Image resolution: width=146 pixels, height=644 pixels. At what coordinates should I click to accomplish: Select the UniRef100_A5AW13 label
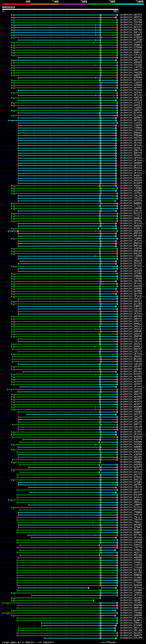click(x=131, y=45)
